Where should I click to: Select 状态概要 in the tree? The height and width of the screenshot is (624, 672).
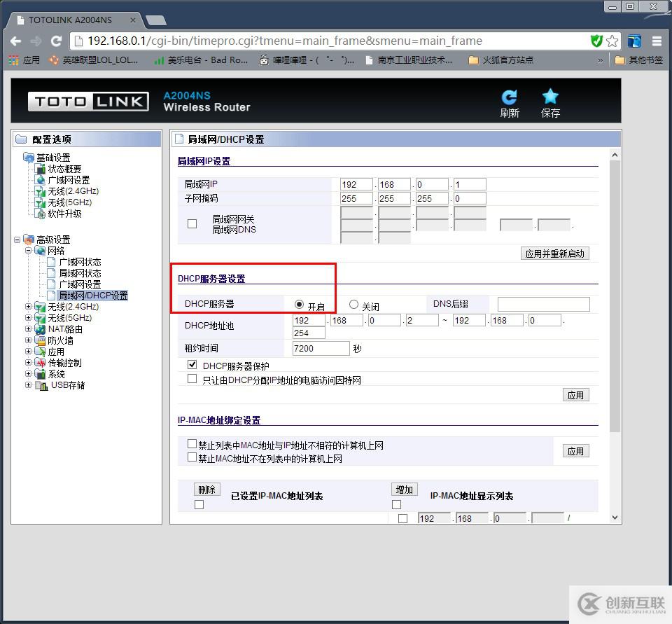(x=64, y=169)
